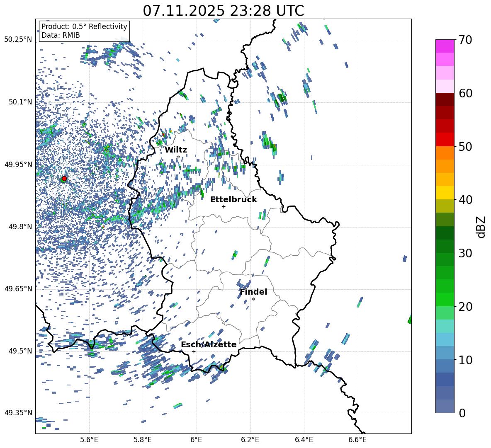Click the 50.25°N latitude label
Screen dimensions: 491x448
tap(18, 39)
